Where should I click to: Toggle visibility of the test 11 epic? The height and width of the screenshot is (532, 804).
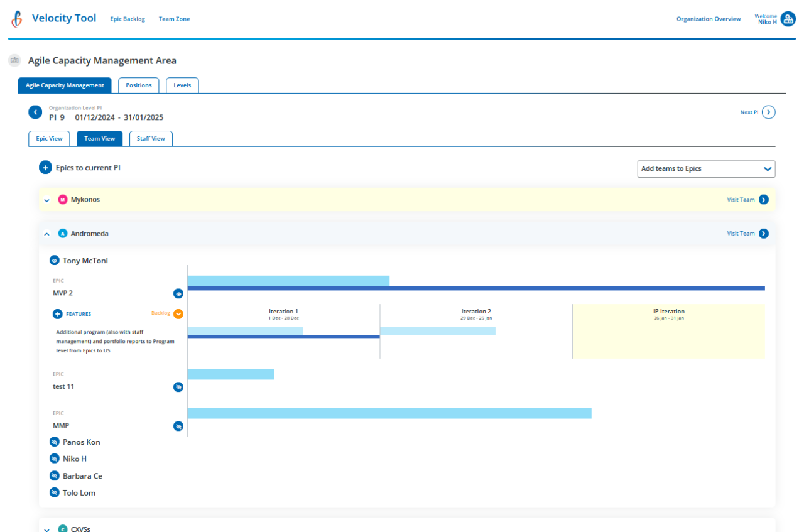pyautogui.click(x=178, y=387)
